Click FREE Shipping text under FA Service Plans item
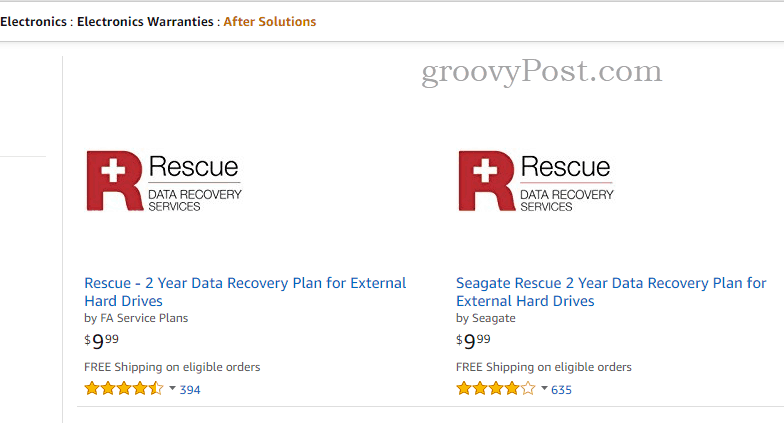 [x=172, y=368]
